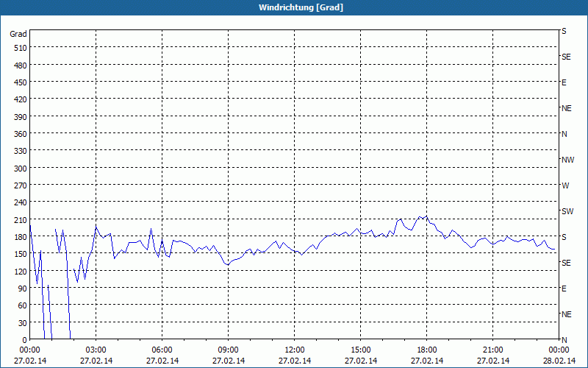Click the Windrichtung [Grad] chart title
This screenshot has height=368, width=588.
point(301,7)
